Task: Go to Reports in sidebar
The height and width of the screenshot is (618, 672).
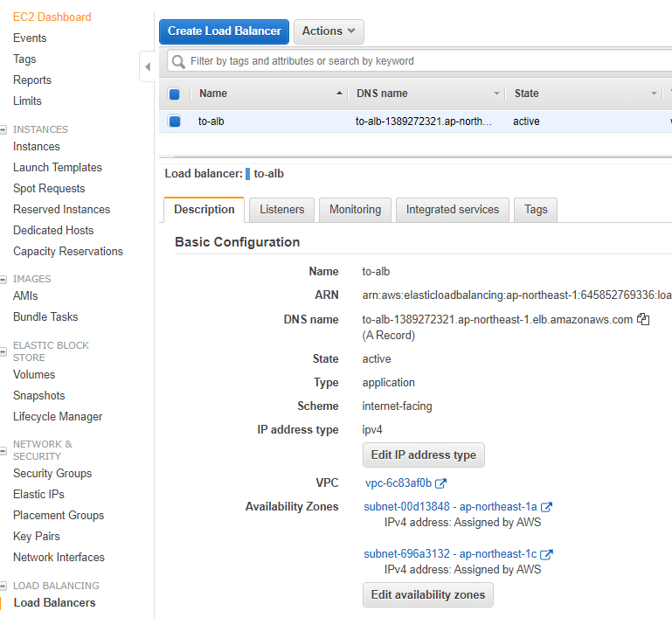Action: click(x=32, y=80)
